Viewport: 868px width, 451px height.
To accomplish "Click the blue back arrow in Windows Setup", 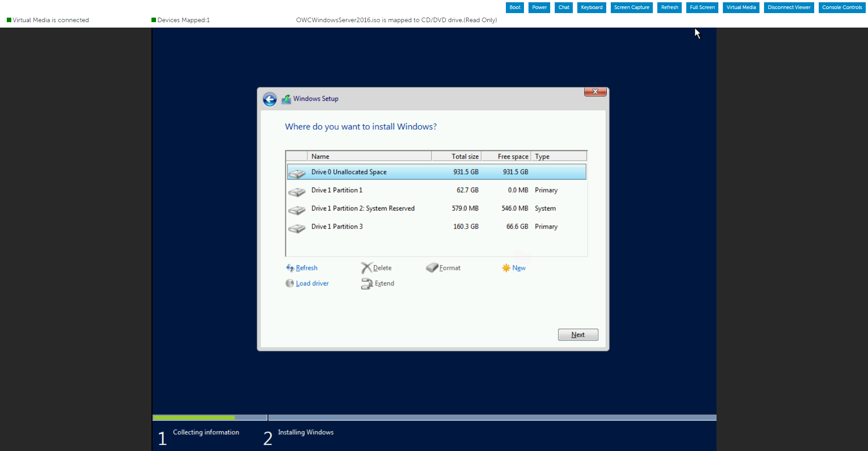I will (x=270, y=99).
